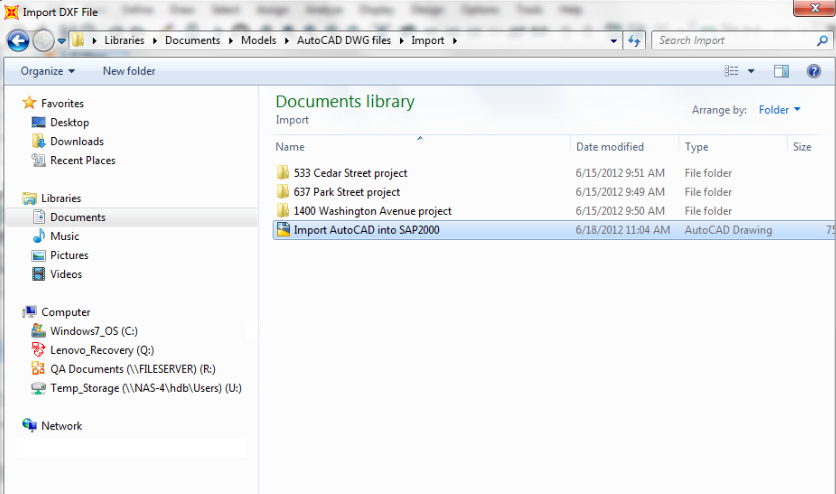The height and width of the screenshot is (494, 836).
Task: Select 1400 Washington Avenue project folder icon
Action: 283,210
